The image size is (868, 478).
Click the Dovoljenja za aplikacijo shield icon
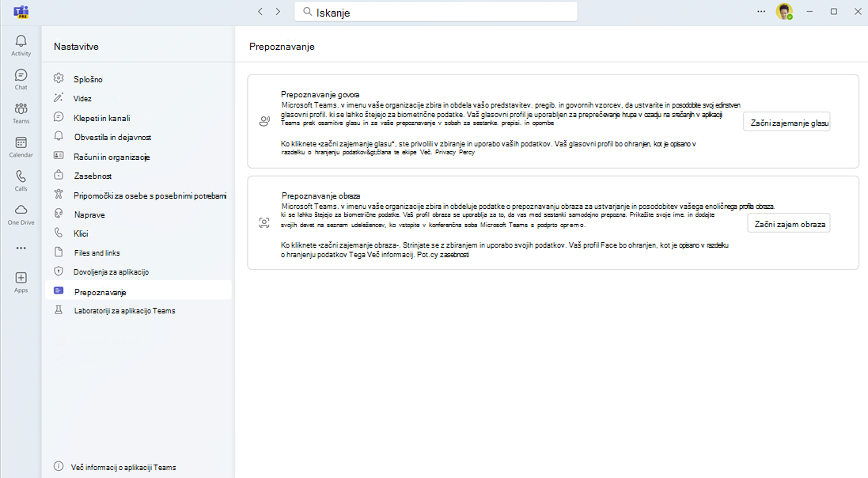(59, 271)
